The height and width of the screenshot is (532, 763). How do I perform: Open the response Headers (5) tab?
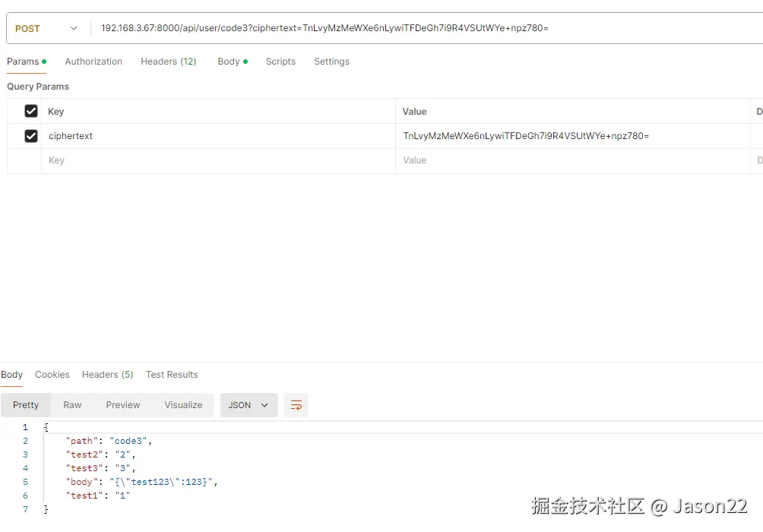click(x=108, y=374)
